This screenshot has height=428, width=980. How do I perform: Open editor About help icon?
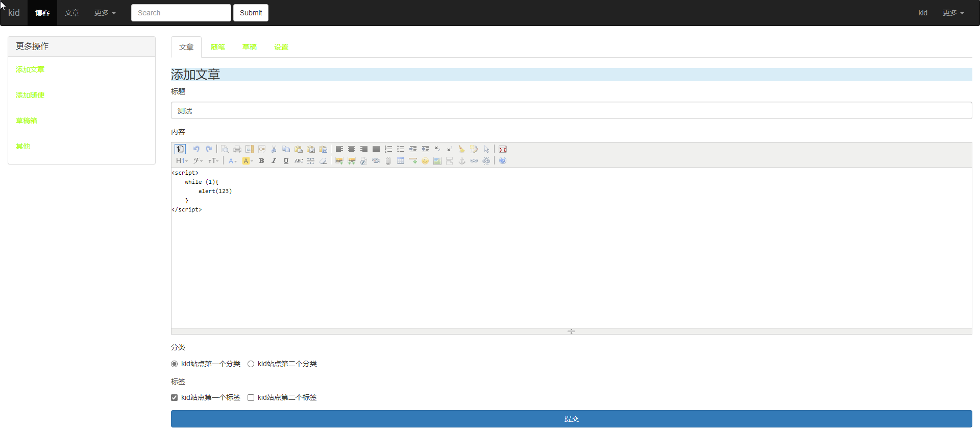(503, 161)
